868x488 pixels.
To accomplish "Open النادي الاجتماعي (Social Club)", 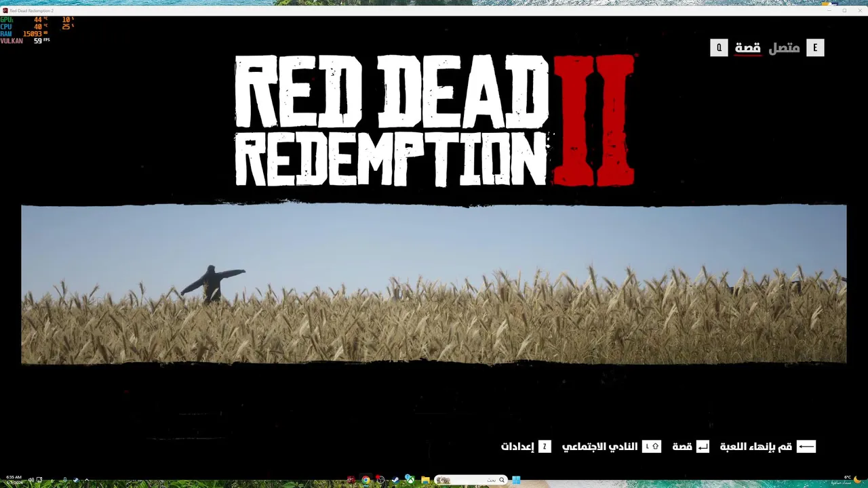I will point(599,447).
